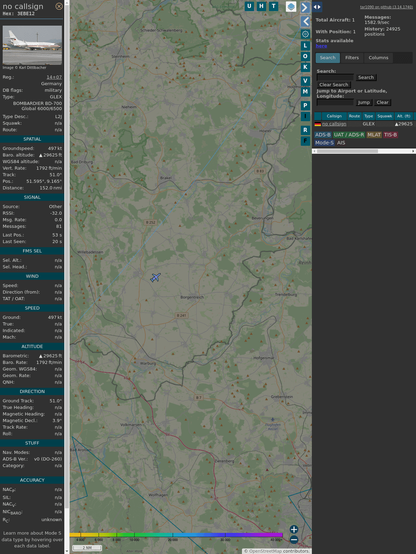Viewport: 416px width, 554px height.
Task: Click the German flag in aircraft row
Action: coord(318,124)
